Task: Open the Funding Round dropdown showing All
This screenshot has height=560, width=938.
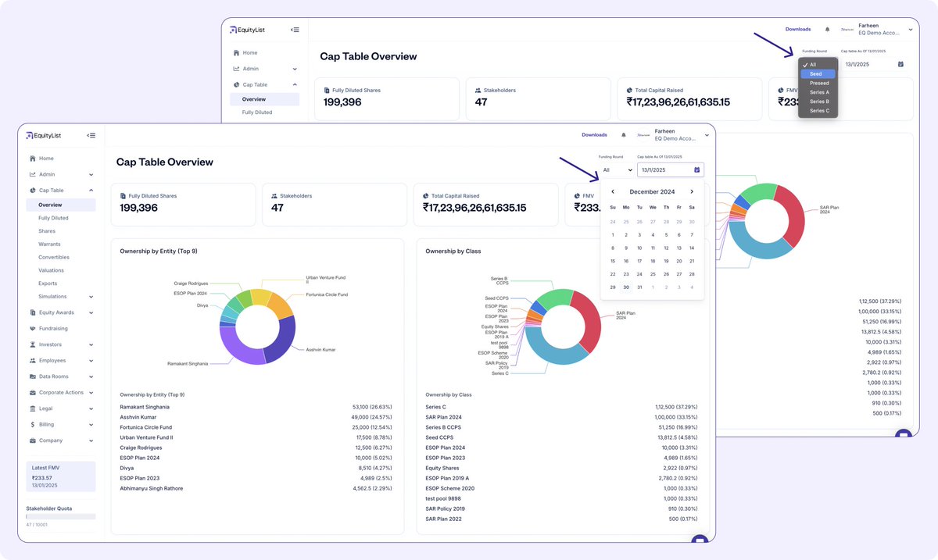Action: coord(617,169)
